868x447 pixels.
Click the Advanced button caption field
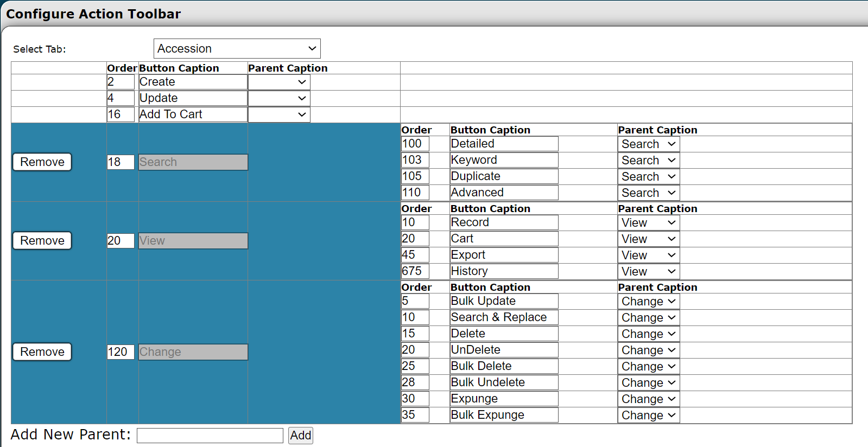[504, 193]
